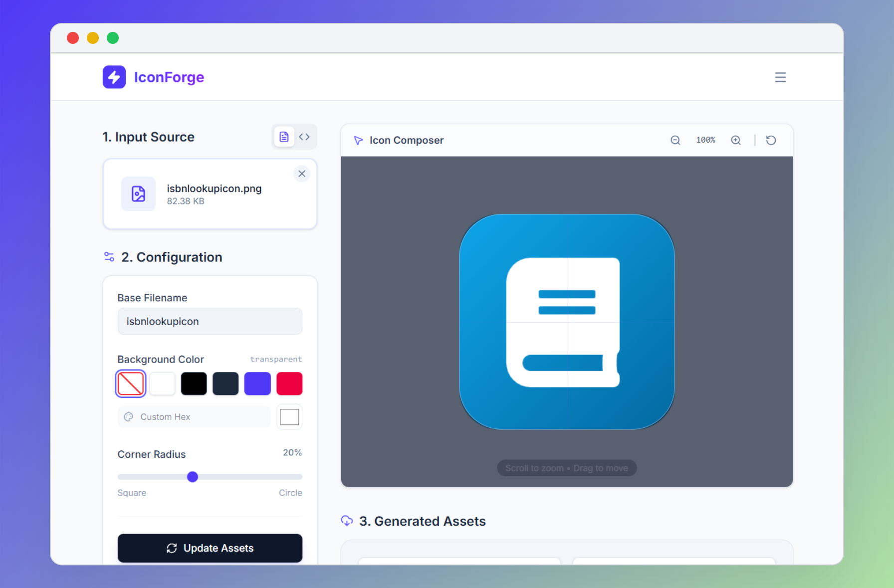The width and height of the screenshot is (894, 588).
Task: Click the palette icon in the Custom Hex field
Action: coord(129,416)
